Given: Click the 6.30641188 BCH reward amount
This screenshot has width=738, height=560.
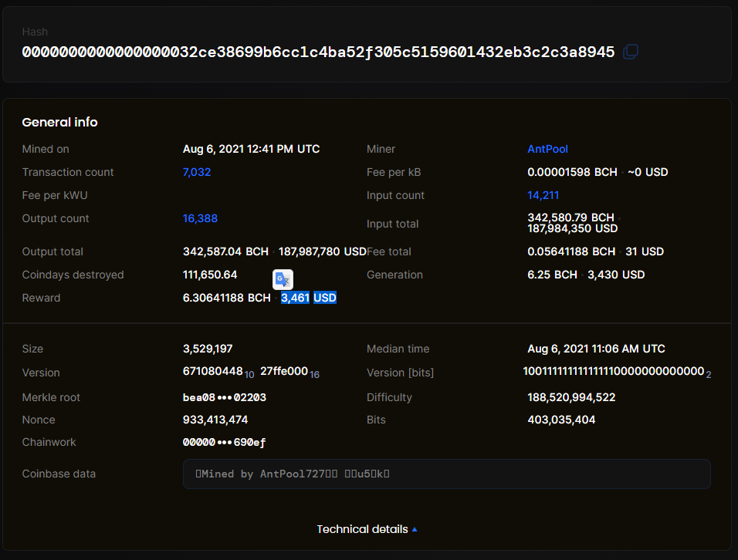Looking at the screenshot, I should click(226, 298).
